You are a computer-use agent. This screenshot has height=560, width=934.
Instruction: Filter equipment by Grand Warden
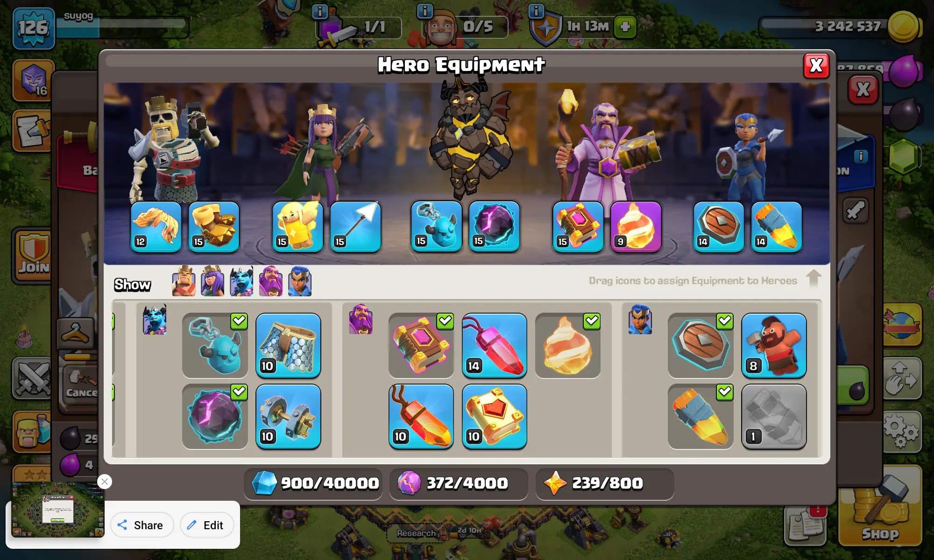pos(270,281)
